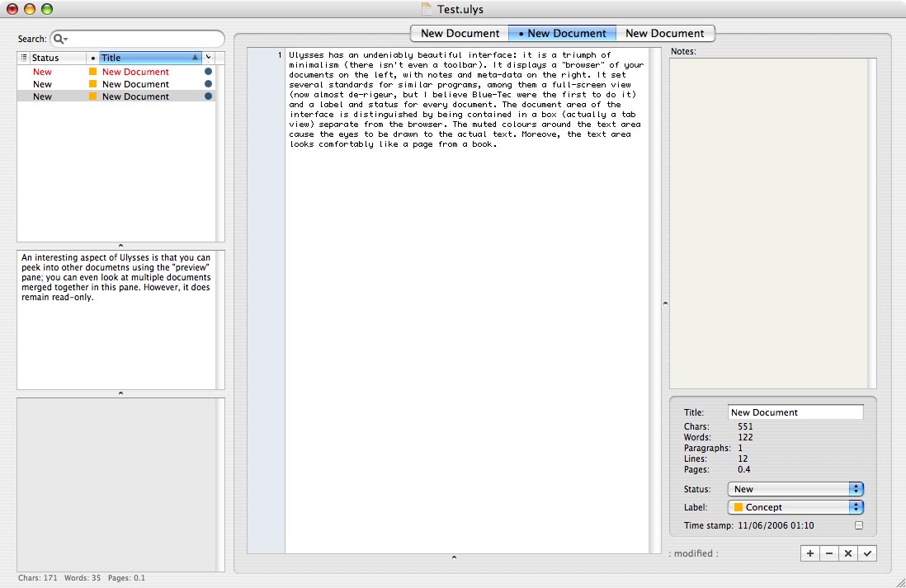Open the Status dropdown showing New
Image resolution: width=906 pixels, height=588 pixels.
(795, 489)
